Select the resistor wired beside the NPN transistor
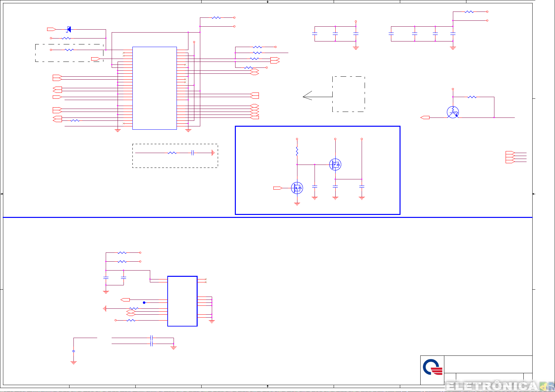The image size is (555, 392). pos(472,97)
